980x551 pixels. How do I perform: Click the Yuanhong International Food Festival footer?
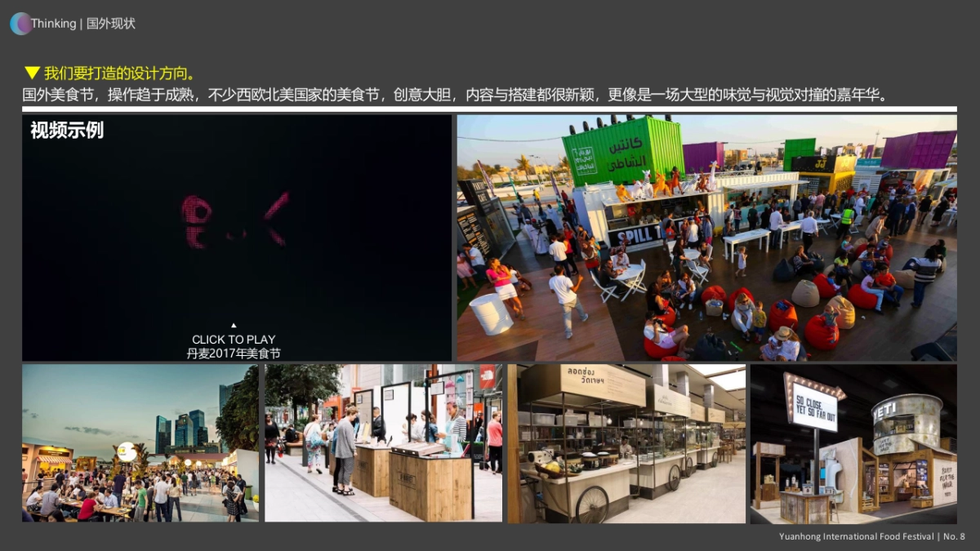tap(857, 536)
